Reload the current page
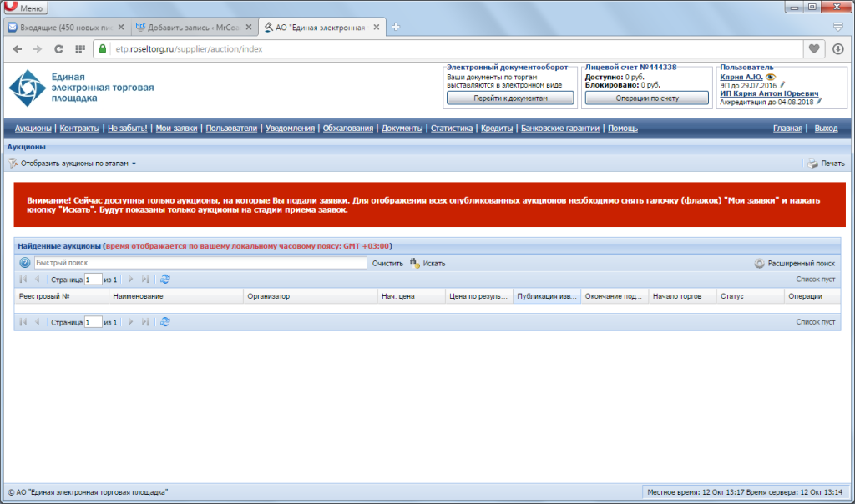 pyautogui.click(x=59, y=49)
